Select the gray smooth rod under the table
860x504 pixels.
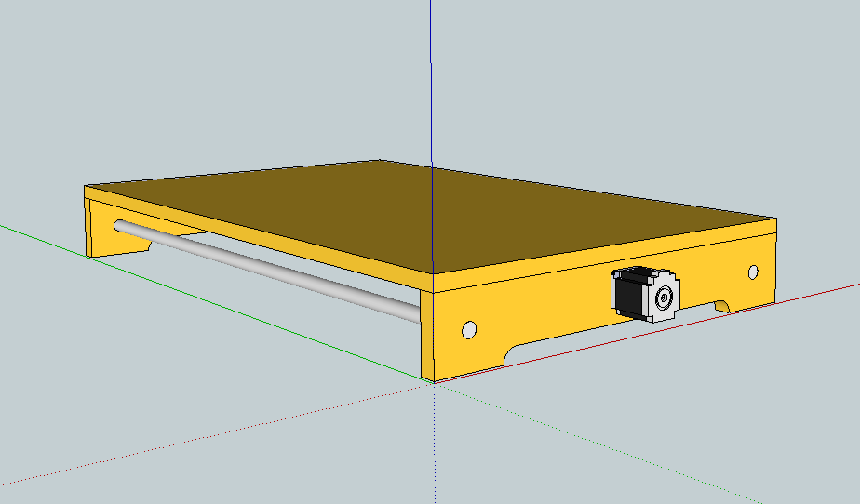tap(267, 271)
